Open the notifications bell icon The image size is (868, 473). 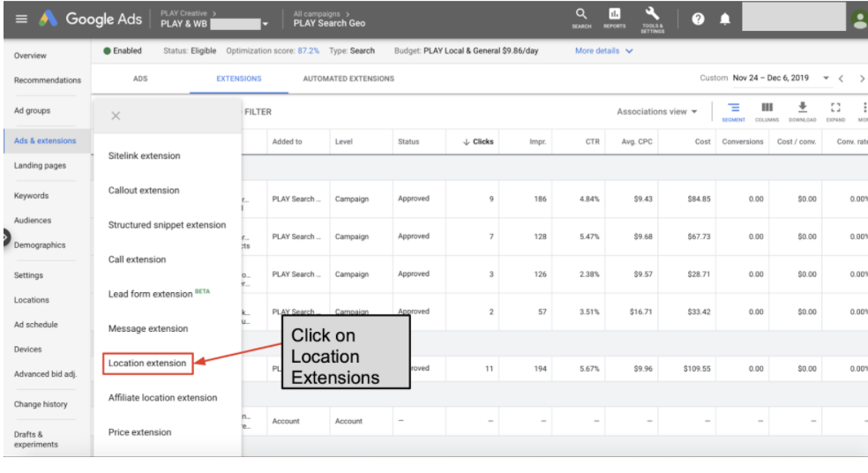tap(724, 19)
